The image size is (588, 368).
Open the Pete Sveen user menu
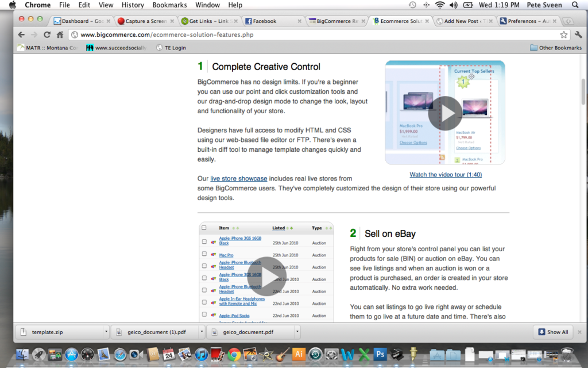[544, 5]
